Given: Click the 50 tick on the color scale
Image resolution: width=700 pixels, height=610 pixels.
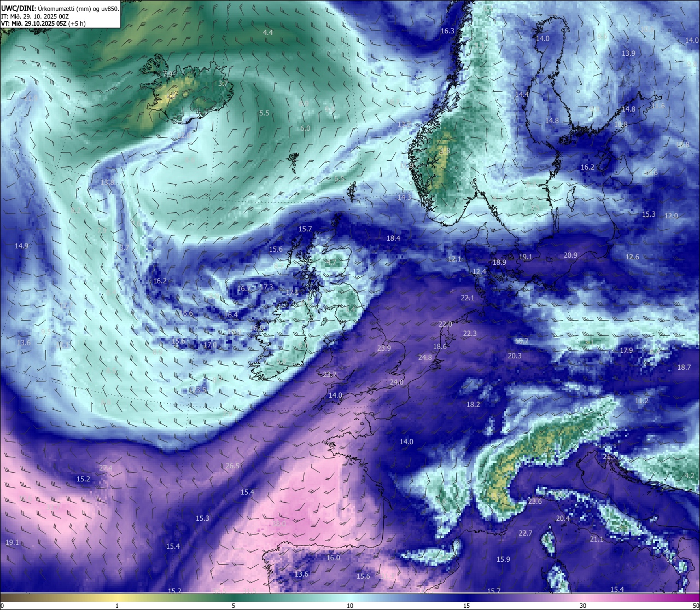Looking at the screenshot, I should (695, 606).
